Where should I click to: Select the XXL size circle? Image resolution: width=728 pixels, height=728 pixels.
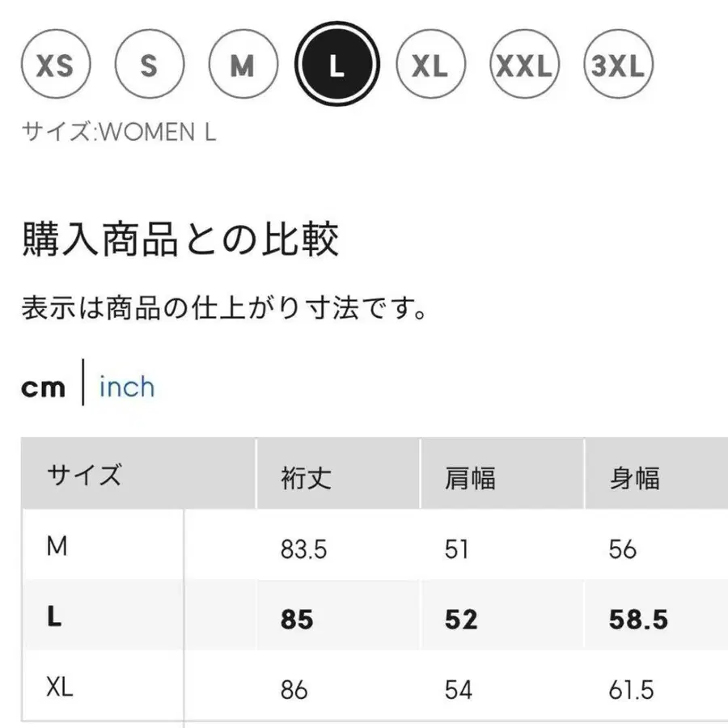pos(525,64)
